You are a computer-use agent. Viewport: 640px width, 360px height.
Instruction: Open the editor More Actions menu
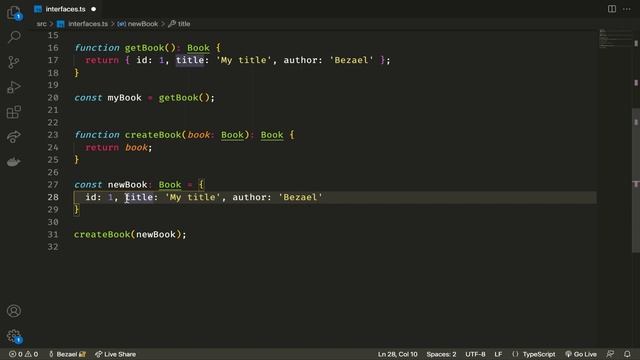tap(627, 9)
